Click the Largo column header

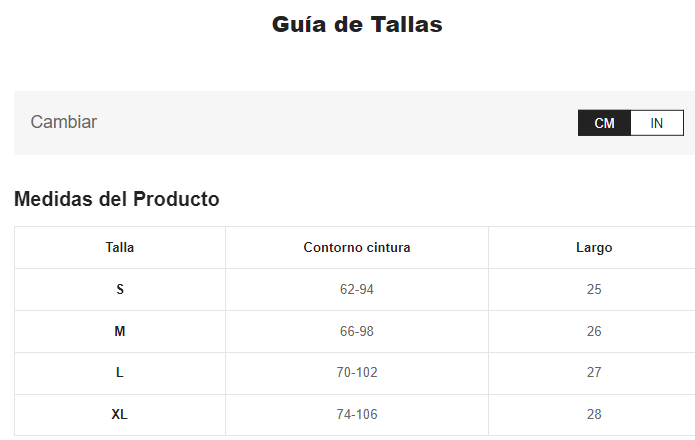coord(594,247)
